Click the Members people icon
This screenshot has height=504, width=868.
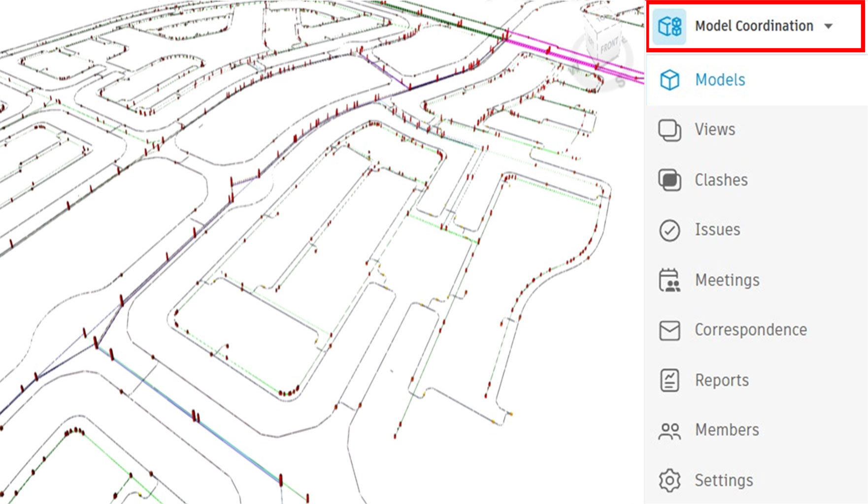tap(669, 431)
